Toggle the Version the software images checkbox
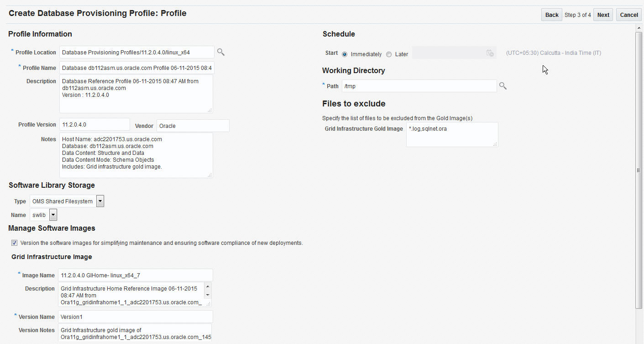The width and height of the screenshot is (644, 344). pos(15,243)
